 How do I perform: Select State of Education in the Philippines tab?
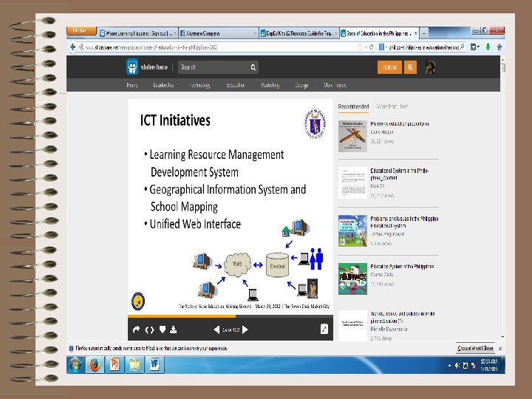pos(379,33)
